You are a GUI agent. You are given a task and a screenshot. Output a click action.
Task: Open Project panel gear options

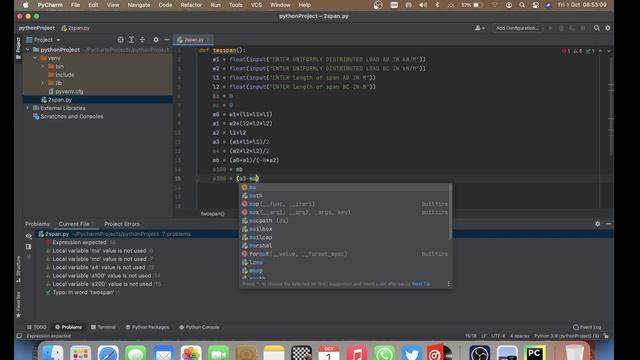(156, 40)
